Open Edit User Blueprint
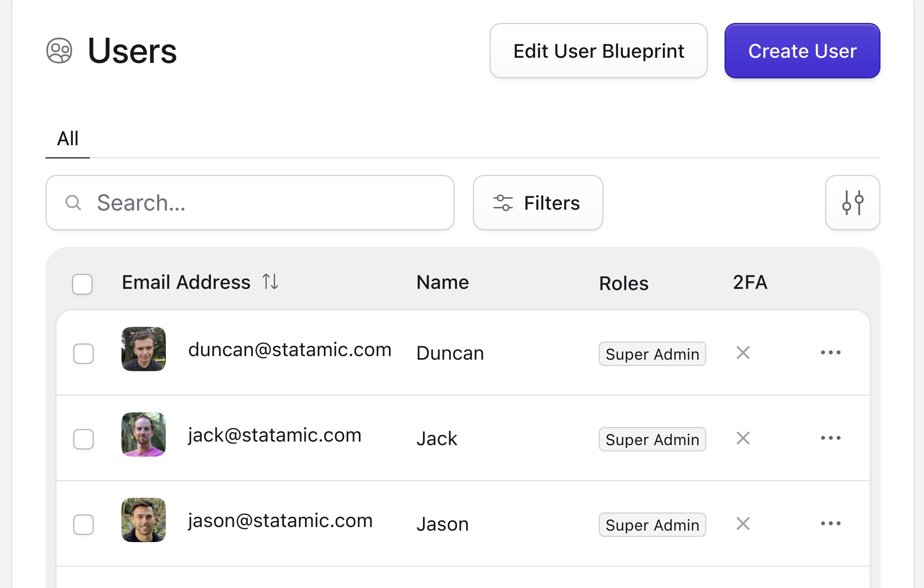 (598, 51)
